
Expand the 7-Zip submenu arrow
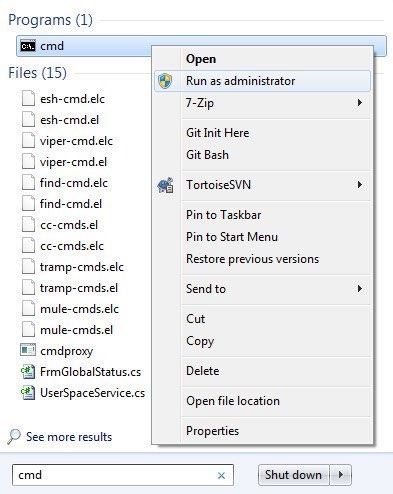(x=360, y=103)
